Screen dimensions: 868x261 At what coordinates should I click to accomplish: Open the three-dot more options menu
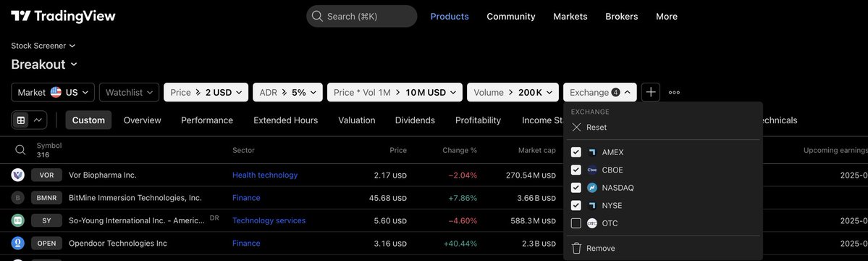click(x=674, y=93)
